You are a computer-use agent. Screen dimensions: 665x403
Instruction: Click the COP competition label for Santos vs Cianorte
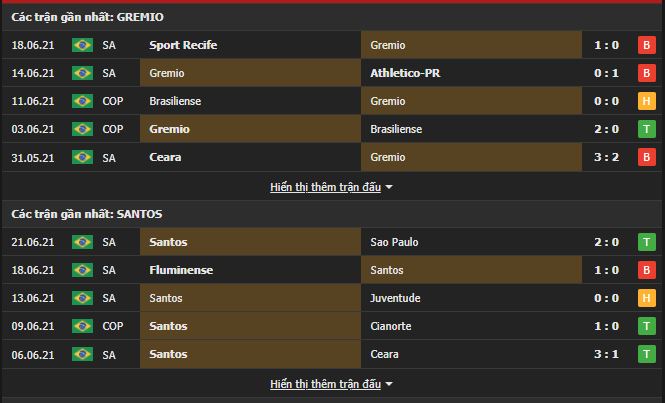coord(111,326)
